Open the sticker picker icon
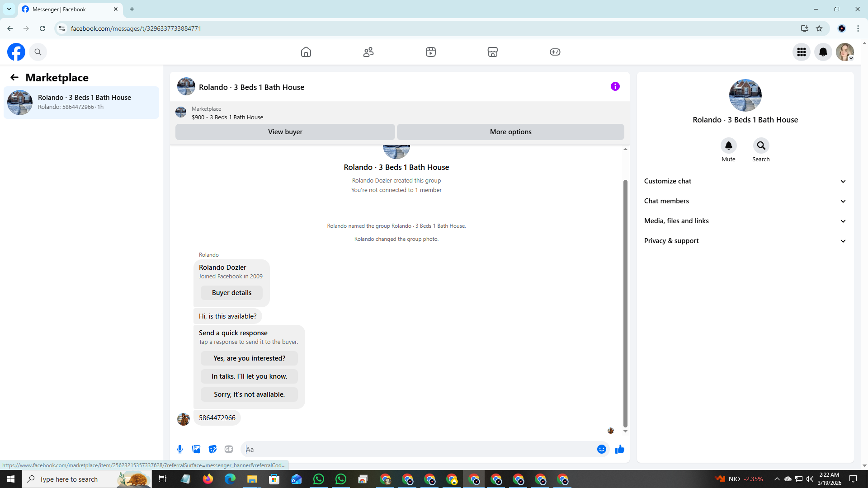The height and width of the screenshot is (488, 868). tap(212, 449)
